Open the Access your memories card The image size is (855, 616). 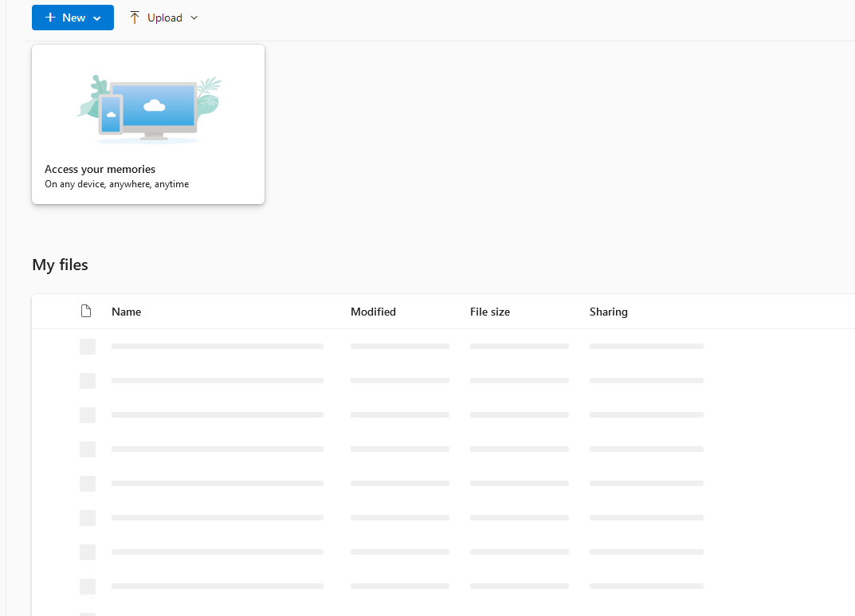[x=148, y=124]
